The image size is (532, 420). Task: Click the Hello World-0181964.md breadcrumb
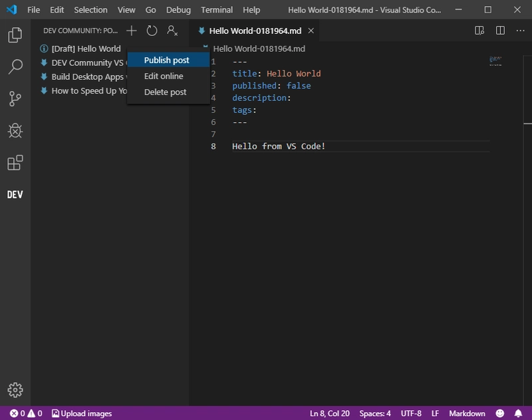pyautogui.click(x=259, y=49)
